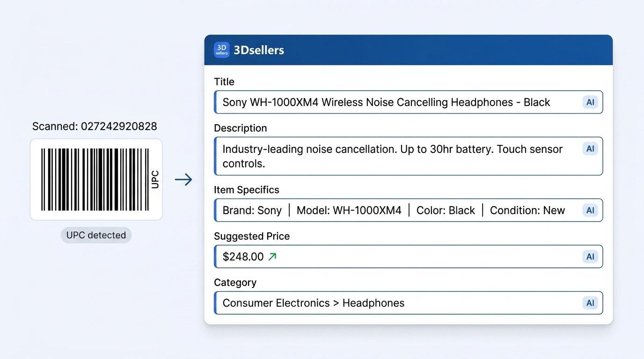This screenshot has width=644, height=359.
Task: Click the AI icon on the Suggested Price row
Action: click(x=590, y=256)
